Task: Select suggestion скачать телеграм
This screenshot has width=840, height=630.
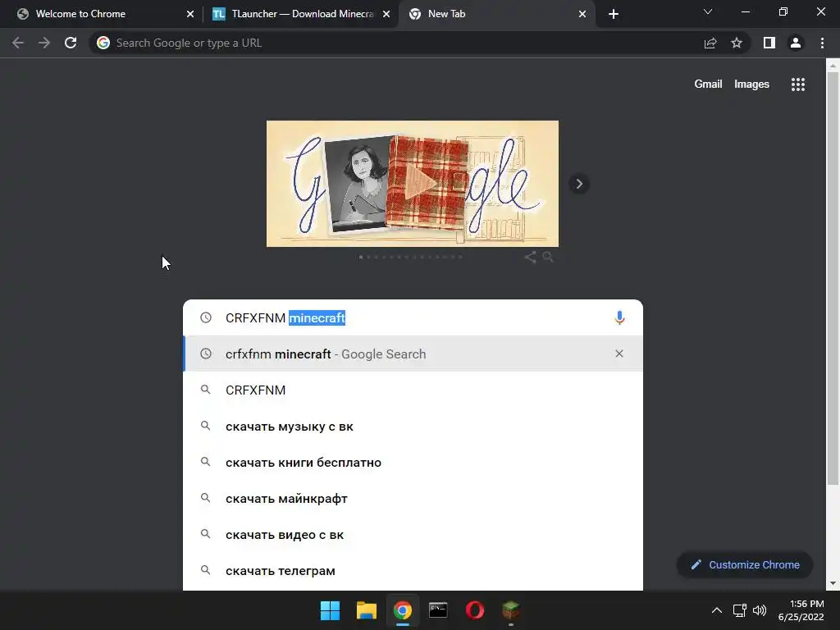Action: 413,571
